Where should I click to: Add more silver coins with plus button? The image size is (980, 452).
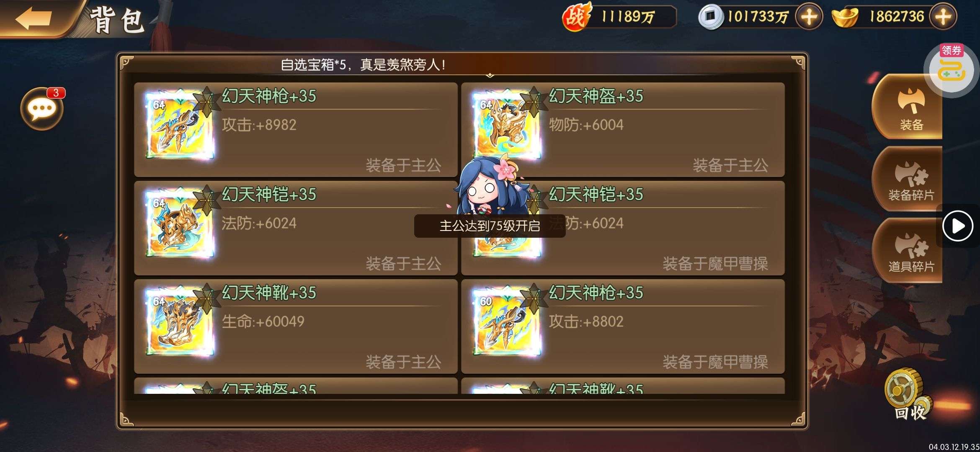pos(809,17)
